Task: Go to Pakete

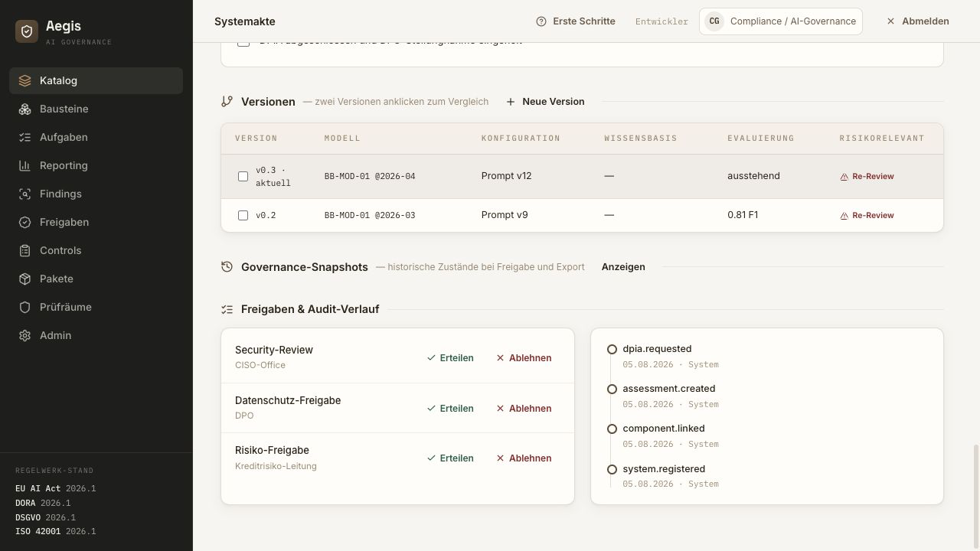Action: [96, 279]
